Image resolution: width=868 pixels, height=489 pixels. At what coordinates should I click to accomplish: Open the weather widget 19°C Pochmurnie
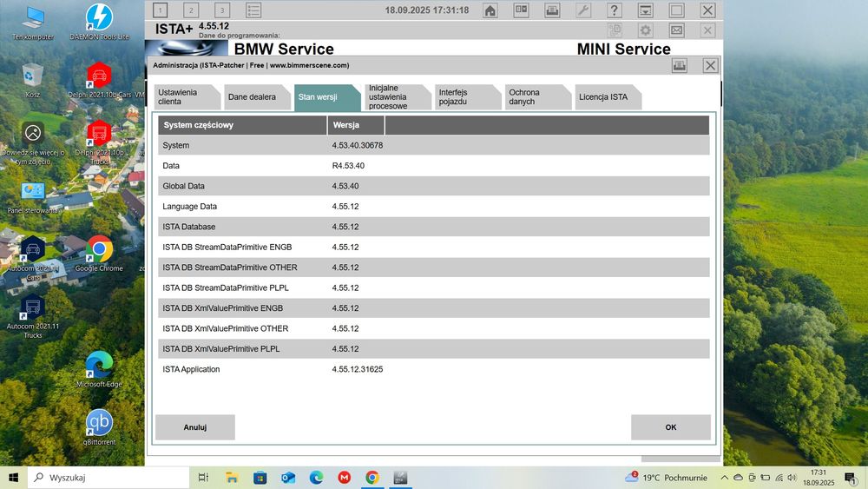667,478
